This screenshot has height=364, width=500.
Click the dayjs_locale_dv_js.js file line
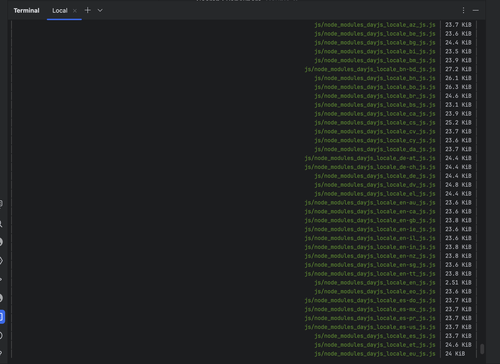375,185
